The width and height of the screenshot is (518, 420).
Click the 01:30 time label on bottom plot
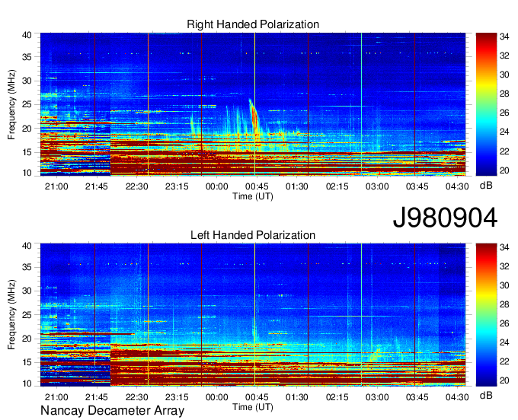(296, 397)
